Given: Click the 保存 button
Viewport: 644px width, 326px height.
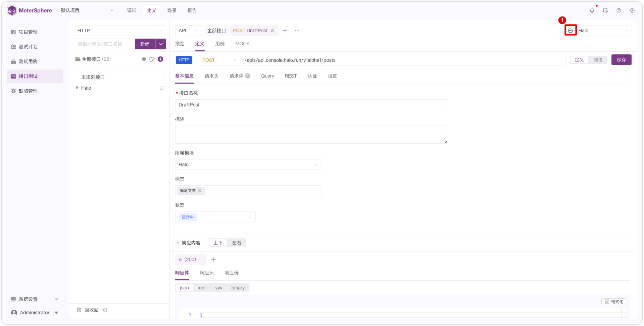Looking at the screenshot, I should (621, 60).
